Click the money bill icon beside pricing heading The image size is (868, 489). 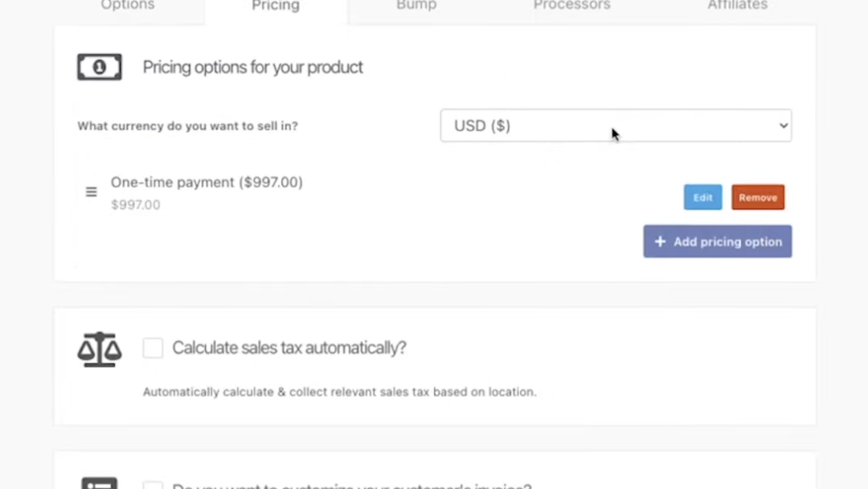[x=100, y=67]
